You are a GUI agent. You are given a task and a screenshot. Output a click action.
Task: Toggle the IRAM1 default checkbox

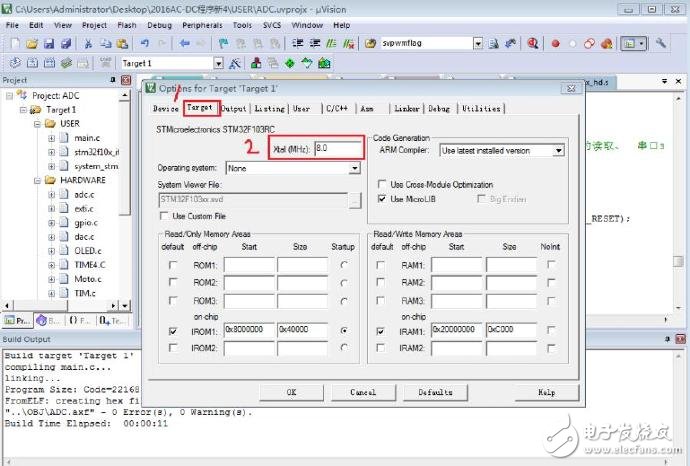tap(381, 330)
